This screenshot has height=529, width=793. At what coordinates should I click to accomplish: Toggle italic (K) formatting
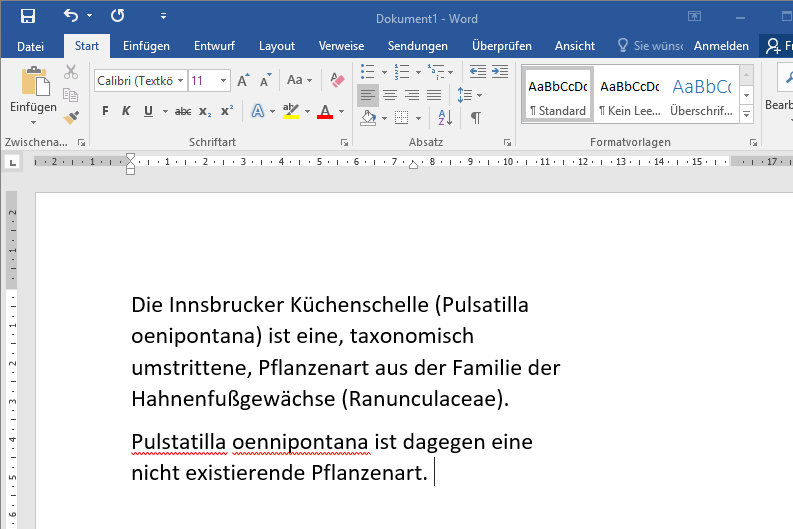pos(126,111)
